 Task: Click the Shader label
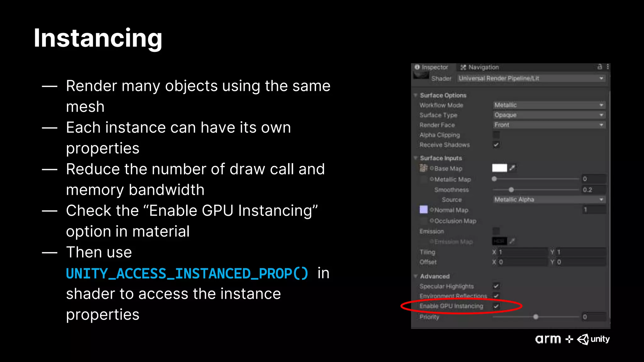pyautogui.click(x=441, y=78)
